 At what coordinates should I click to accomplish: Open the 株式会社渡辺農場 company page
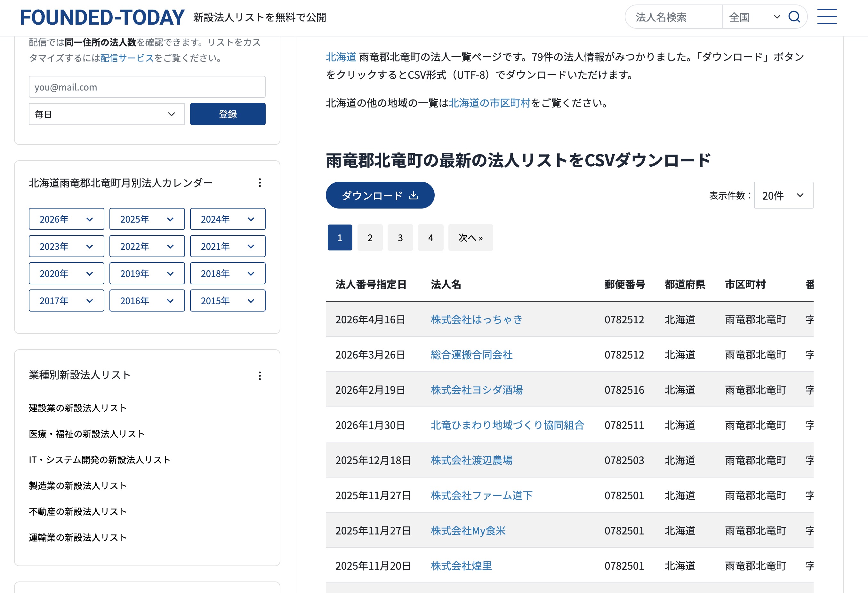click(471, 460)
